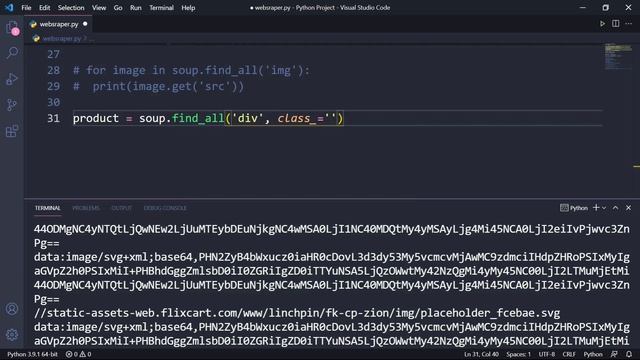
Task: Click line number 30 in gutter
Action: pos(53,102)
